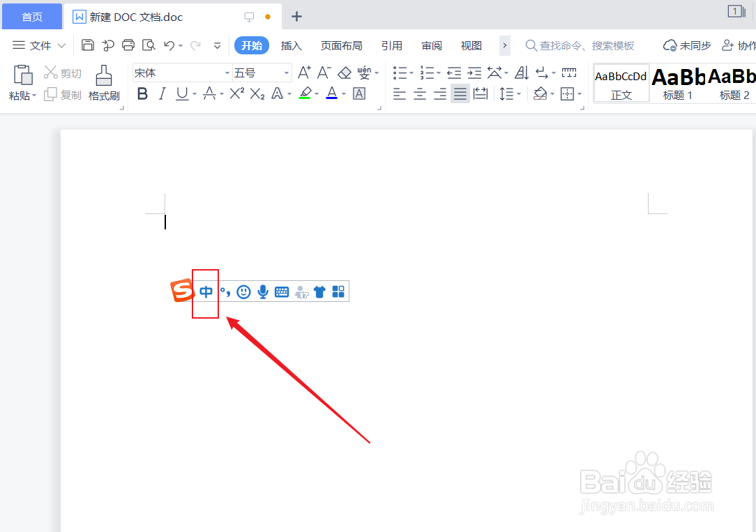Click 剪切 cut button
This screenshot has height=532, width=756.
click(x=63, y=73)
